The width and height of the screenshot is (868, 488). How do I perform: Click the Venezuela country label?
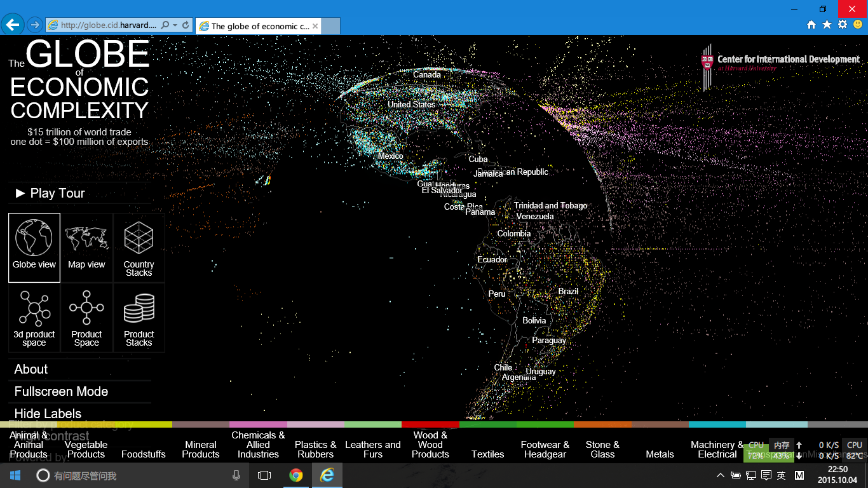(535, 216)
